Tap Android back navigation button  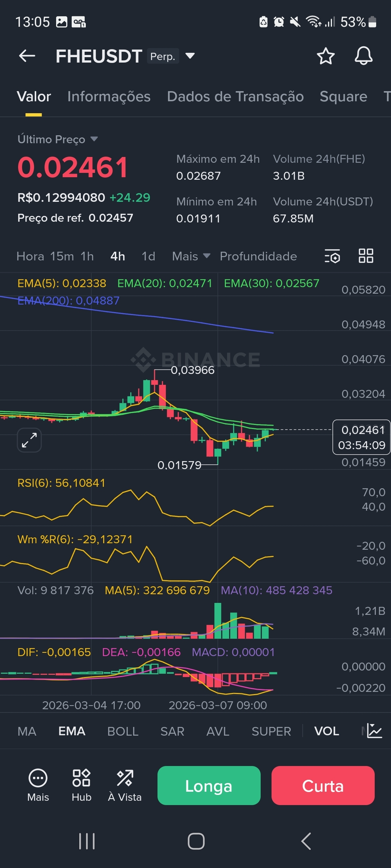[306, 841]
